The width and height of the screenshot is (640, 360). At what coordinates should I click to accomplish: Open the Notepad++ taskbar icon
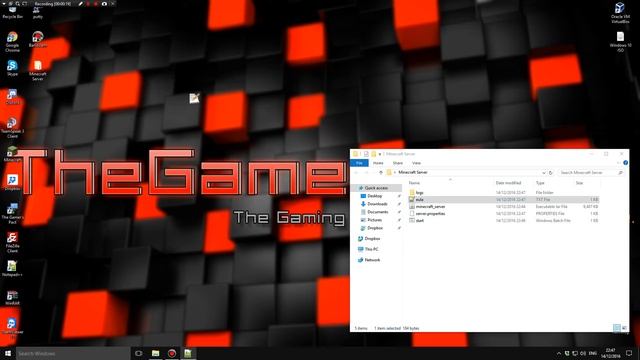tap(188, 353)
